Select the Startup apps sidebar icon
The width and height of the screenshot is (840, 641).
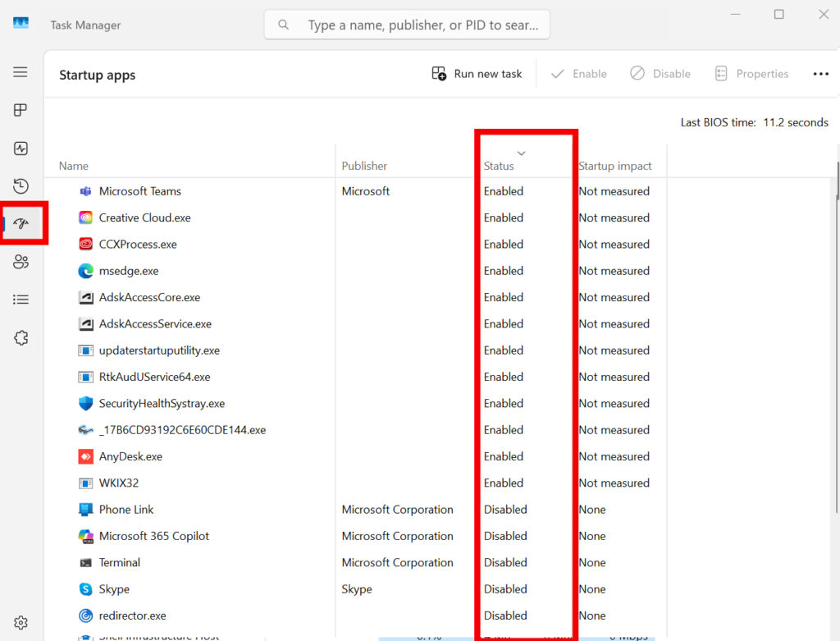[21, 224]
